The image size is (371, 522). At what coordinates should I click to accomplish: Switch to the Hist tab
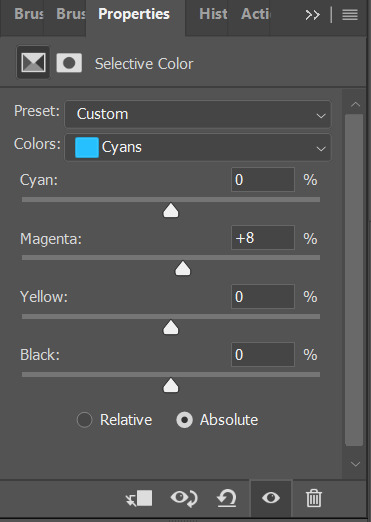tap(213, 14)
